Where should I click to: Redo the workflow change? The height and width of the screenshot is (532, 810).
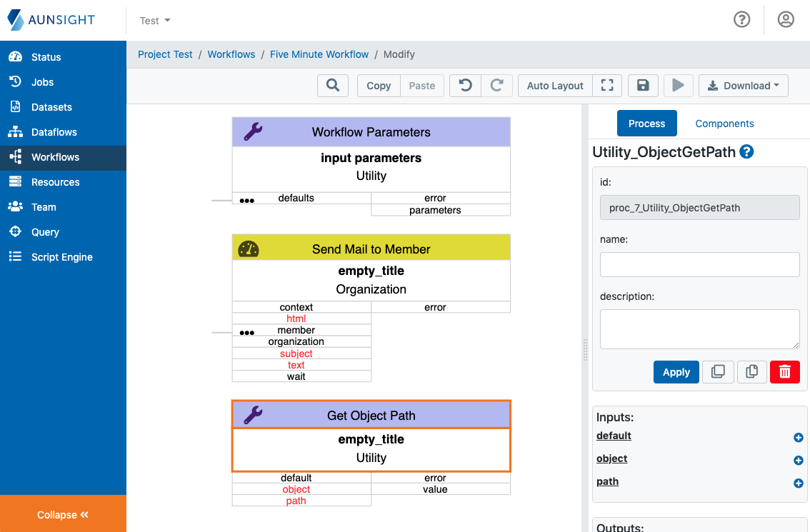click(496, 86)
